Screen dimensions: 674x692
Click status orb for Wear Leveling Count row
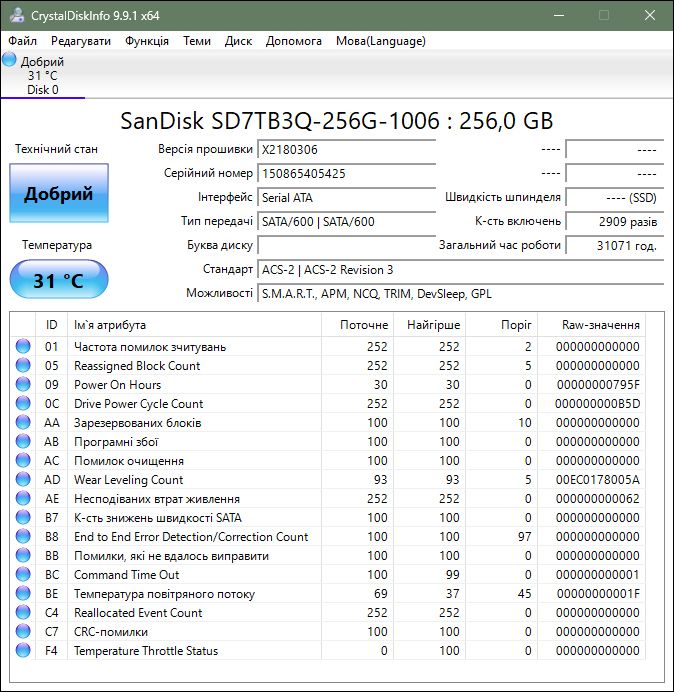23,479
